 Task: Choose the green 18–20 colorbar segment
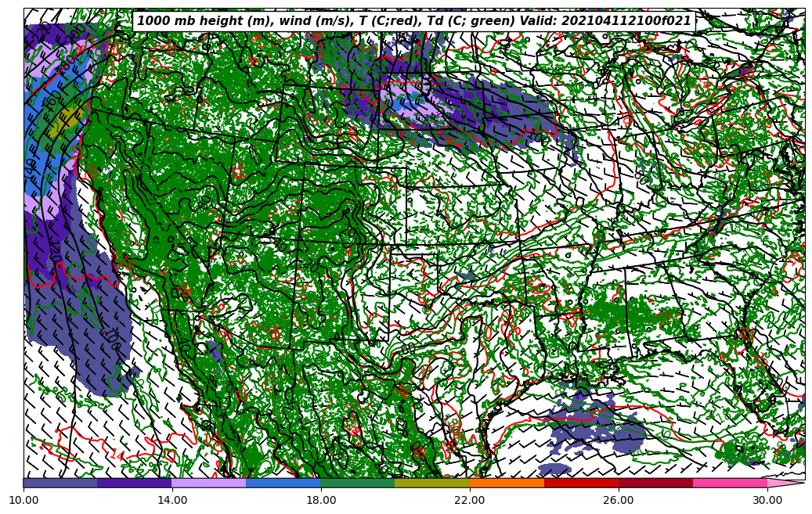click(x=358, y=483)
